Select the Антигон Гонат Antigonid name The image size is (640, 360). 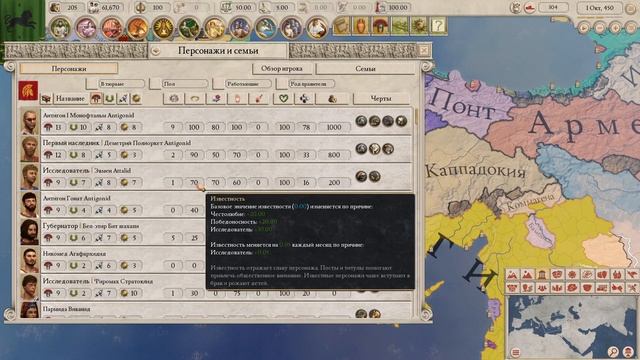coord(76,198)
